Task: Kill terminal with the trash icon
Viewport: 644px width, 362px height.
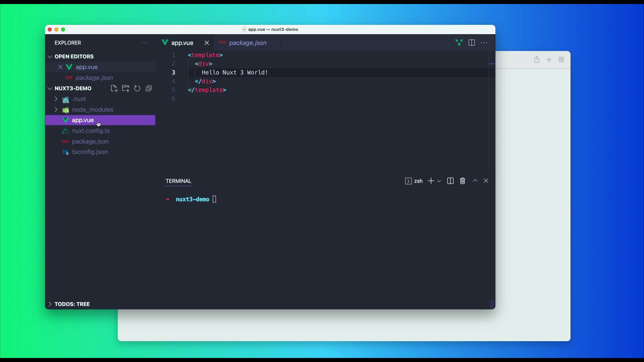Action: tap(463, 181)
